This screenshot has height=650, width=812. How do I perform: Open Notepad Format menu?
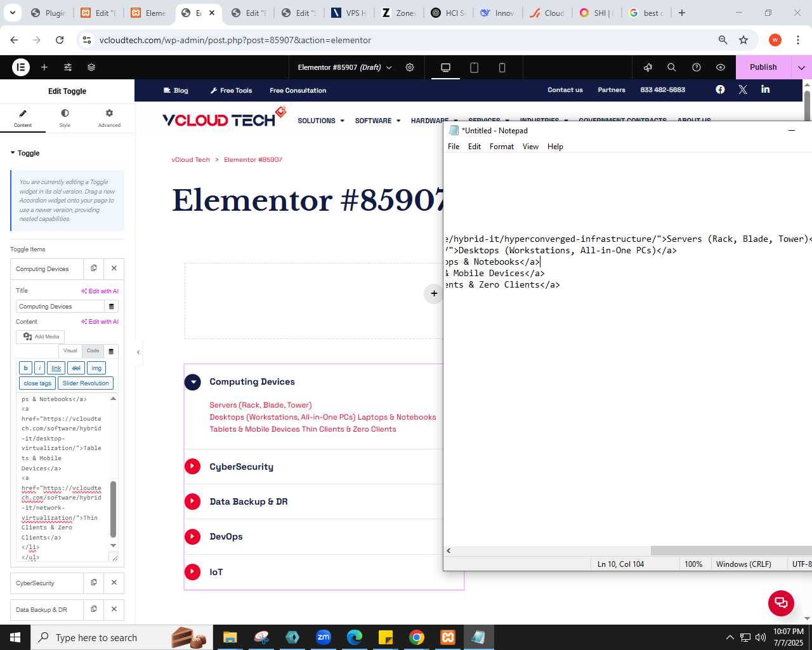(502, 147)
